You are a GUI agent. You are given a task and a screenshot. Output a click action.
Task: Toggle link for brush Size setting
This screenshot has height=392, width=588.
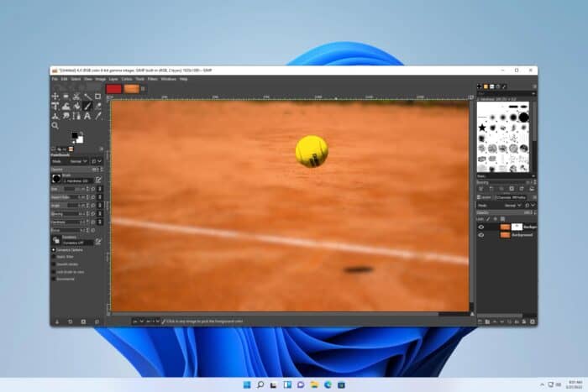(100, 189)
